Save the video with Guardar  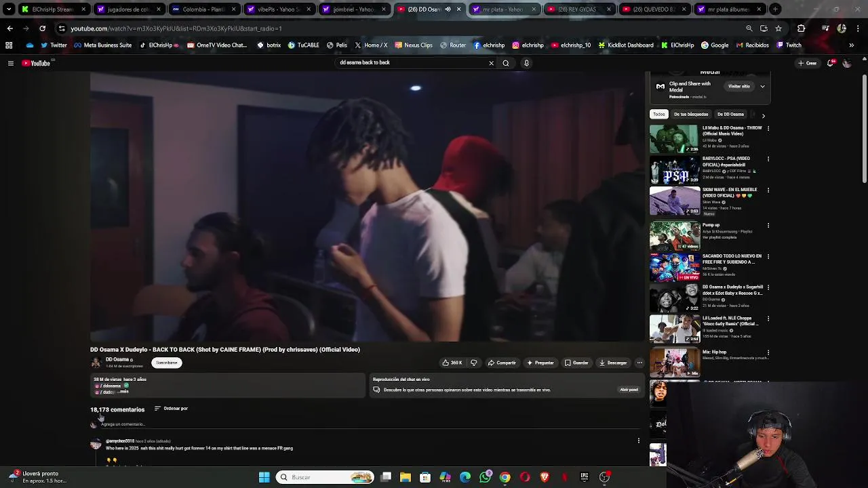576,363
